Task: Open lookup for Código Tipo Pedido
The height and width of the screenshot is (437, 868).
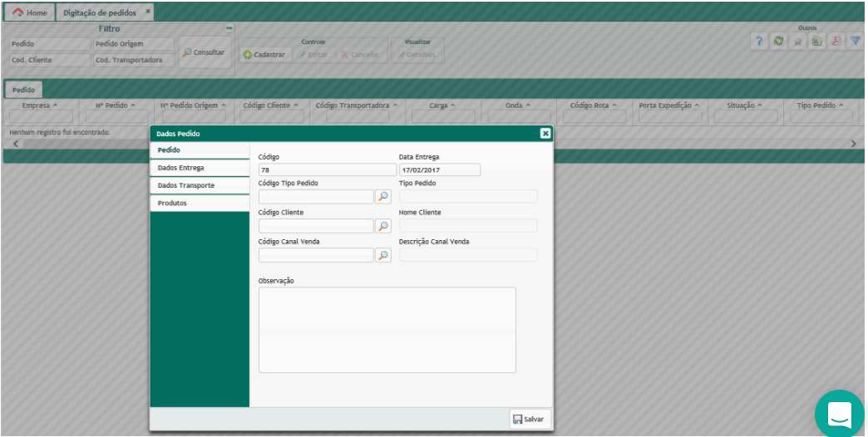Action: pos(382,197)
